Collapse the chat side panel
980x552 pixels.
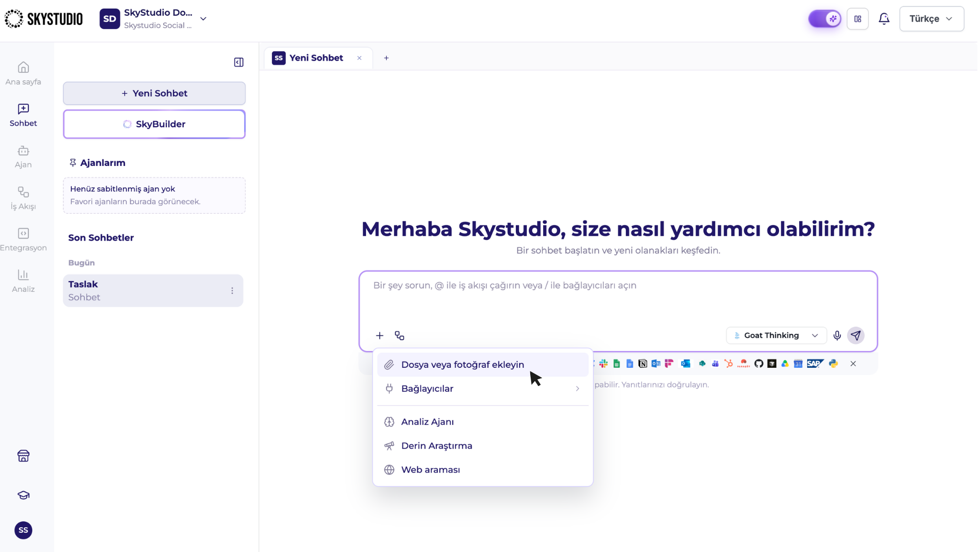239,62
